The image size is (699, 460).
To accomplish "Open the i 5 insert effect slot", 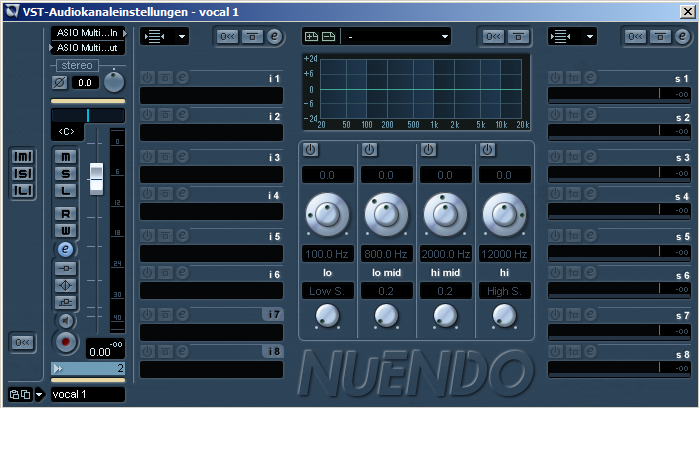I will (211, 254).
